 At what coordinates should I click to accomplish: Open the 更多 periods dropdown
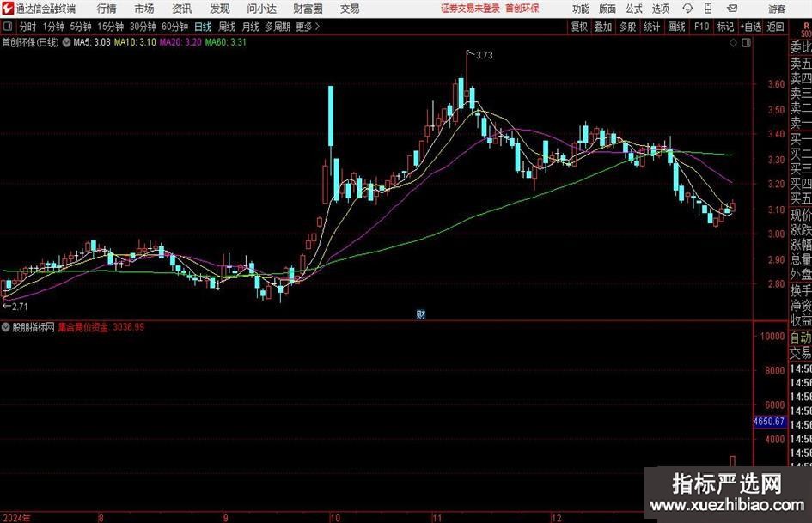307,27
